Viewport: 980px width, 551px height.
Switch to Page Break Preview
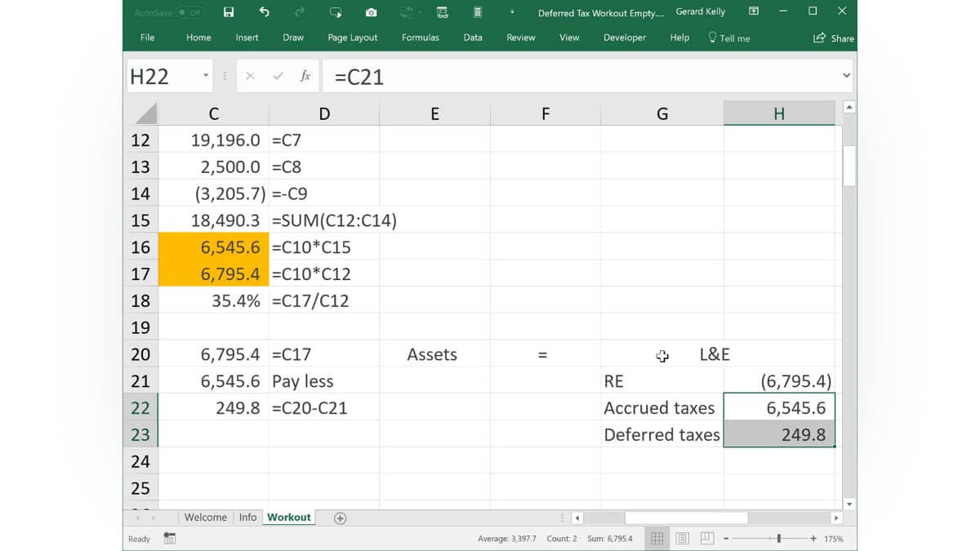coord(707,539)
